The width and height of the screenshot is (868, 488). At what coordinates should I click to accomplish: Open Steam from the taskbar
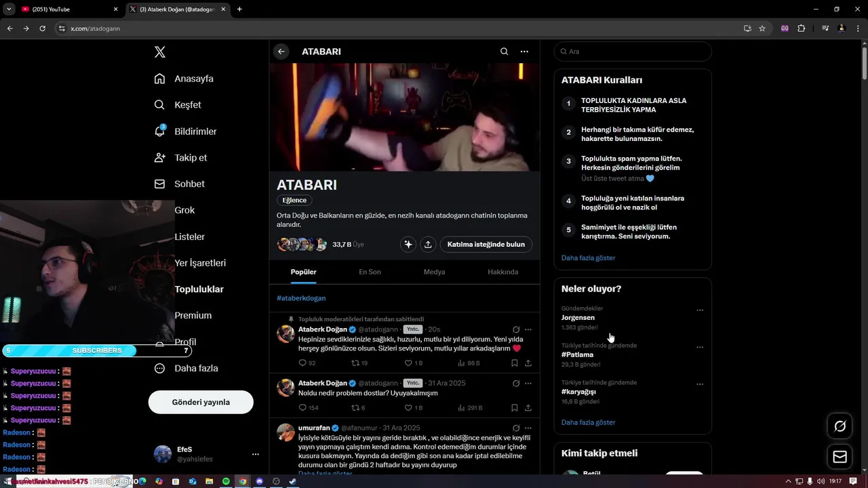coord(292,481)
